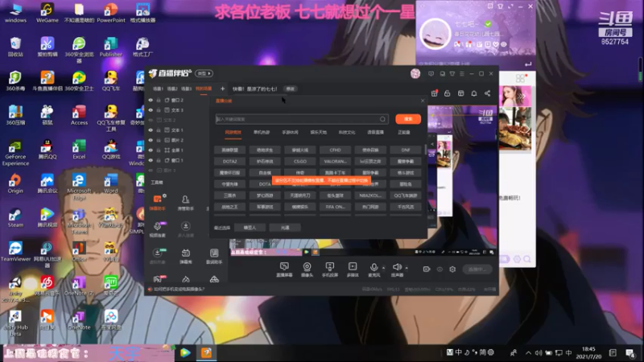Switch to the first dialog category tab

pyautogui.click(x=233, y=132)
